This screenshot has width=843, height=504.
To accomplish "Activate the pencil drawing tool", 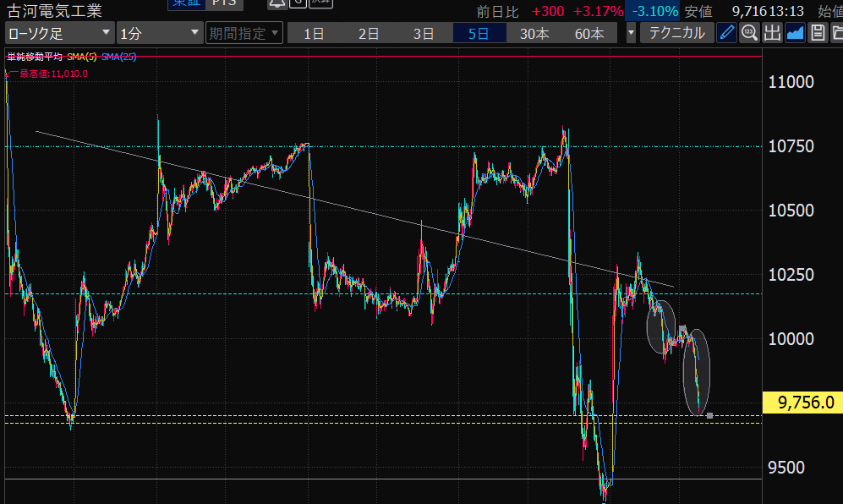I will point(727,33).
